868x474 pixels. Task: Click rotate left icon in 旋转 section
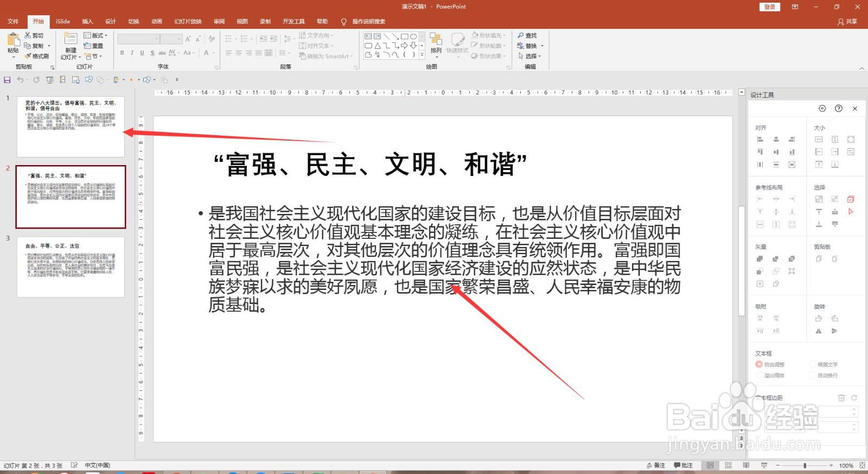pyautogui.click(x=819, y=318)
